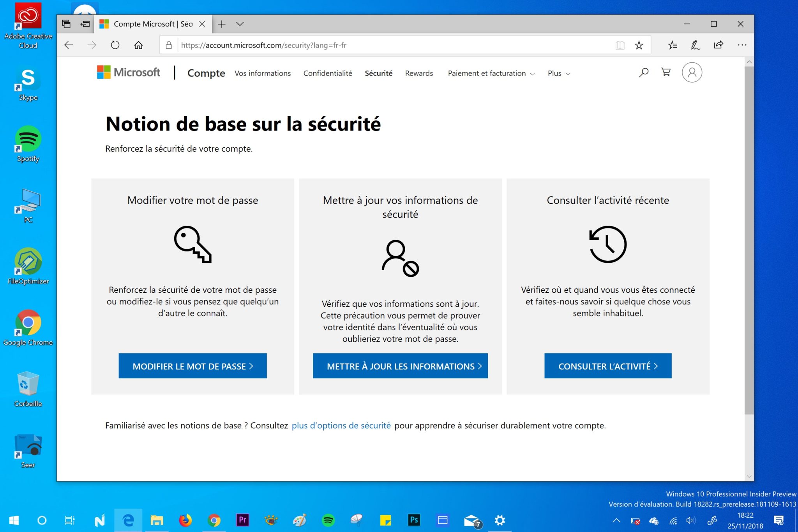Click MODIFIER LE MOT DE PASSE button
This screenshot has width=798, height=532.
pos(192,366)
